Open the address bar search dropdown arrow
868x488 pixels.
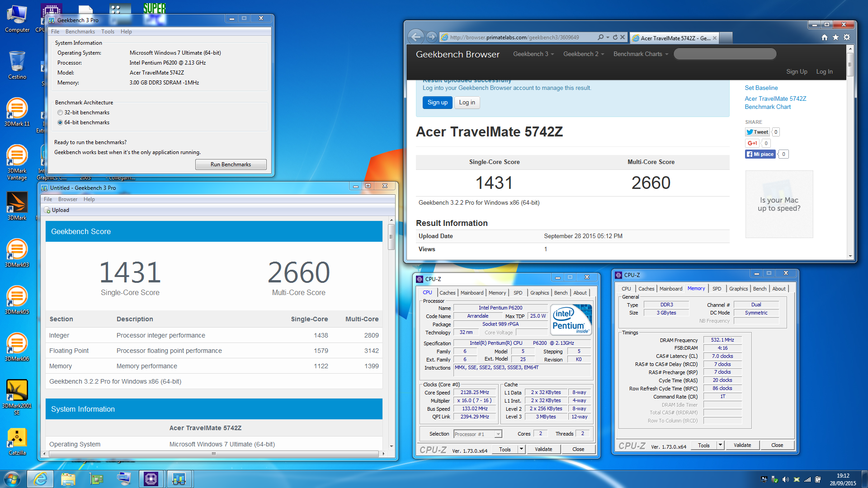click(x=608, y=38)
